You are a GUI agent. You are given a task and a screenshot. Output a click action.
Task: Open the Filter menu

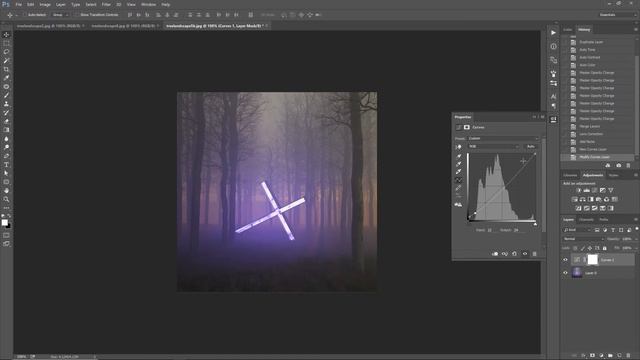[x=106, y=4]
